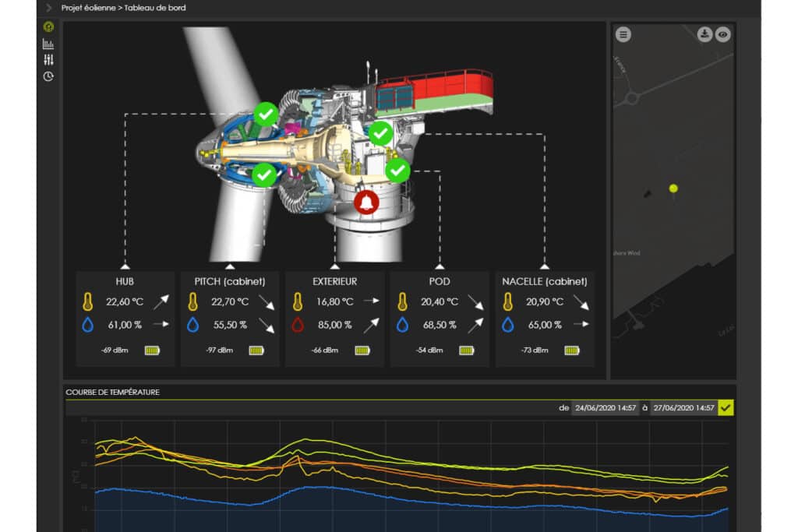Click the NACELLE humidity droplet icon
The image size is (798, 532).
pyautogui.click(x=508, y=325)
